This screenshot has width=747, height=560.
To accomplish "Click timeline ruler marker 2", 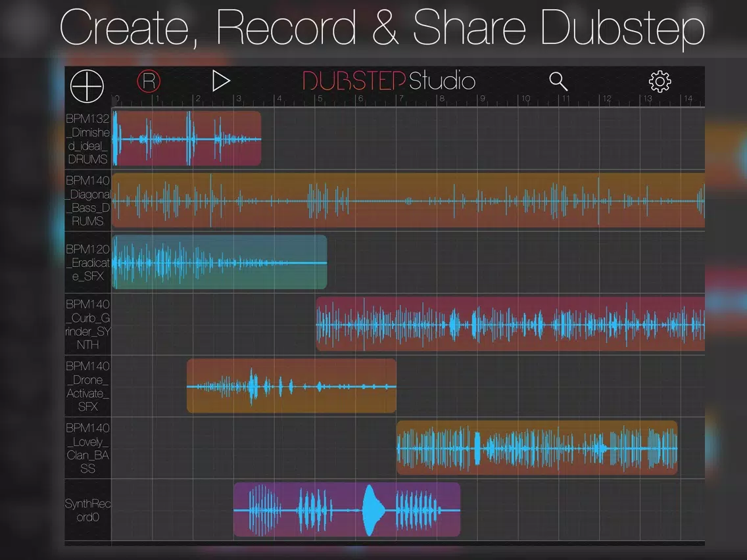I will click(198, 99).
